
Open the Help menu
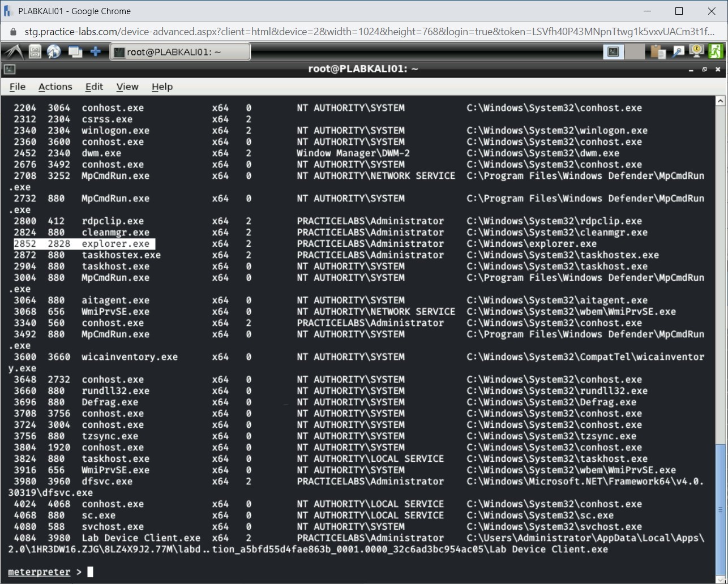point(162,87)
